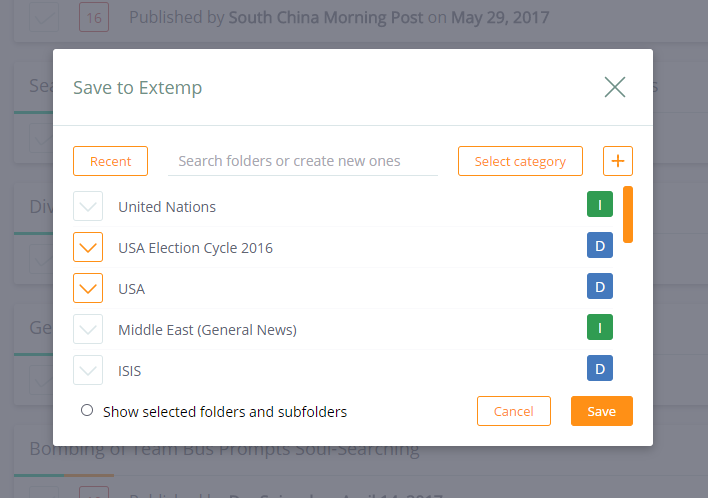Screen dimensions: 708x498
Task: Click South China Morning Post source in background
Action: (326, 18)
